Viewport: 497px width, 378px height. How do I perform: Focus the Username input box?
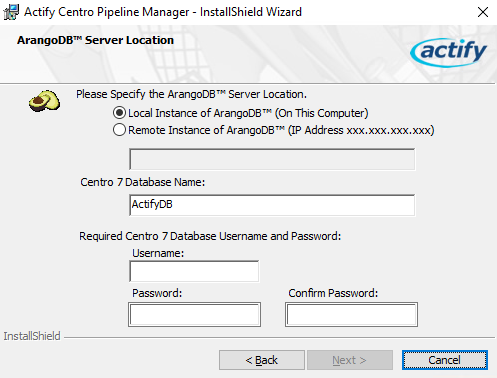pyautogui.click(x=194, y=271)
